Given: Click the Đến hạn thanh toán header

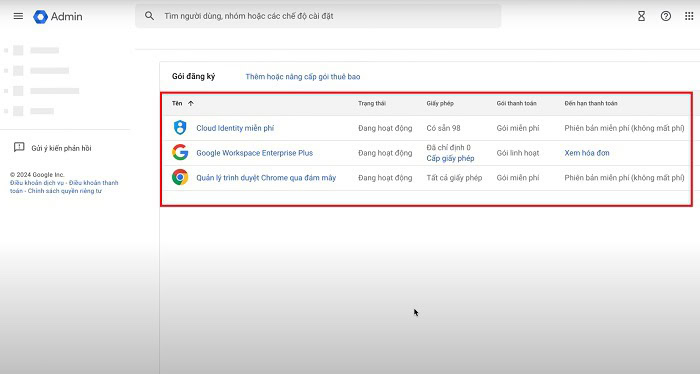Looking at the screenshot, I should (x=591, y=103).
